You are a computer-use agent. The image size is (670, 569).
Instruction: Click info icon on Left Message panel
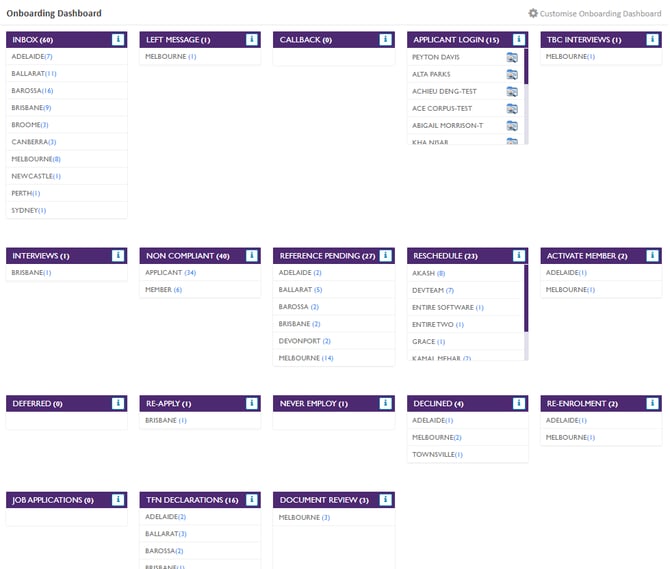pos(252,40)
